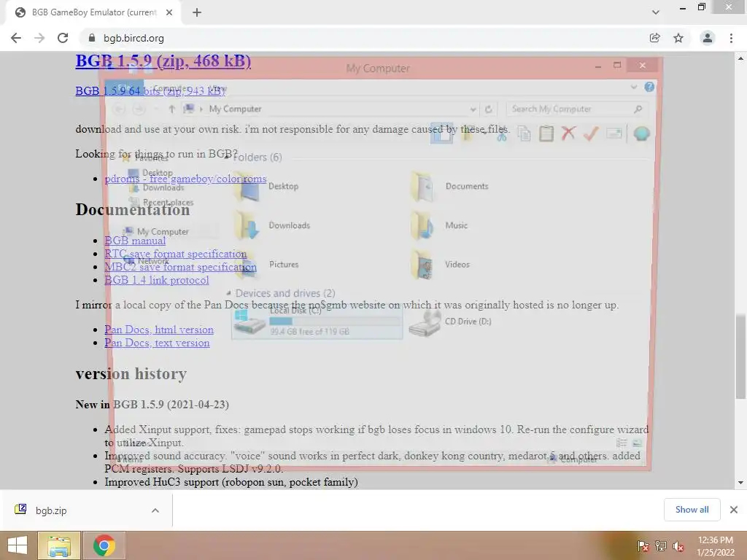Image resolution: width=747 pixels, height=560 pixels.
Task: Click the paste clipboard toolbar icon
Action: pos(546,133)
